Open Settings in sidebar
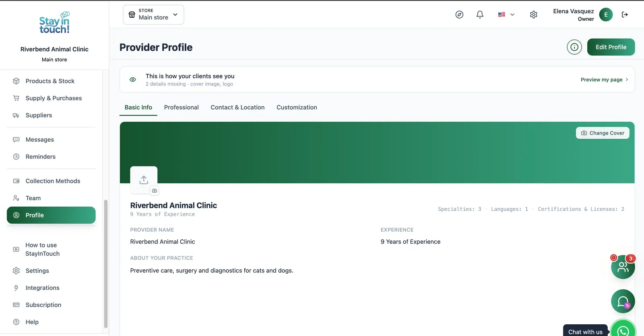644x336 pixels. 51,271
